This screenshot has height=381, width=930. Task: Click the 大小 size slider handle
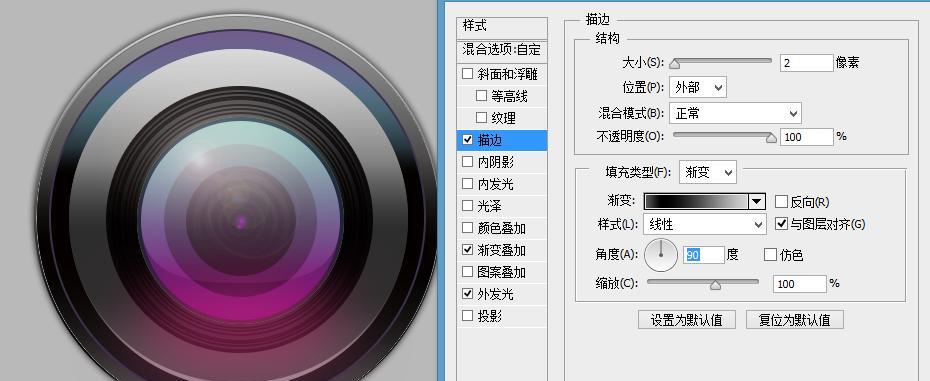[x=674, y=64]
